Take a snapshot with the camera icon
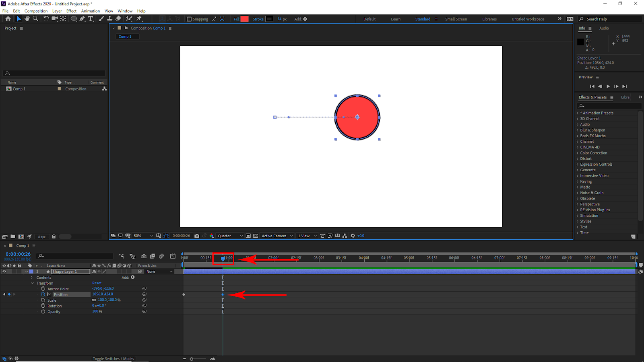This screenshot has height=362, width=644. coord(197,236)
